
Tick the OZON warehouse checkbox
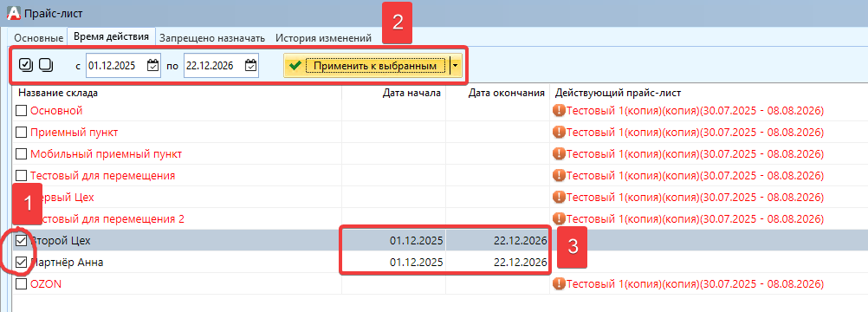point(21,283)
